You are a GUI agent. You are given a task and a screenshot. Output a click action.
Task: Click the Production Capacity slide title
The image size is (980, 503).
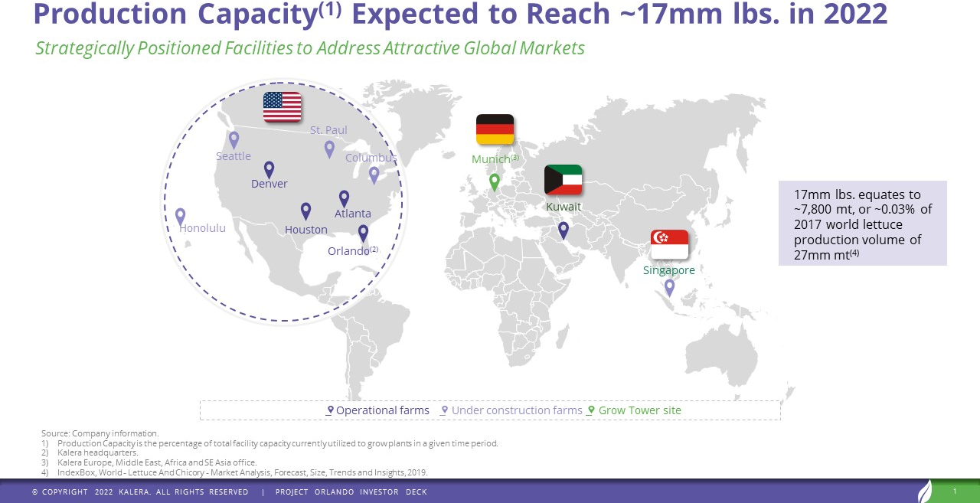click(x=460, y=14)
